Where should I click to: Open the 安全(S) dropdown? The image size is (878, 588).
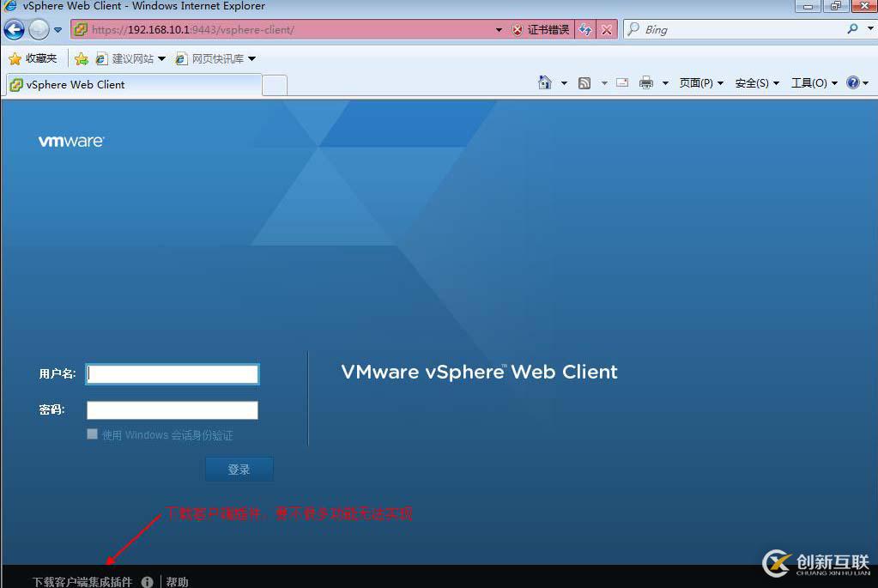pyautogui.click(x=751, y=82)
